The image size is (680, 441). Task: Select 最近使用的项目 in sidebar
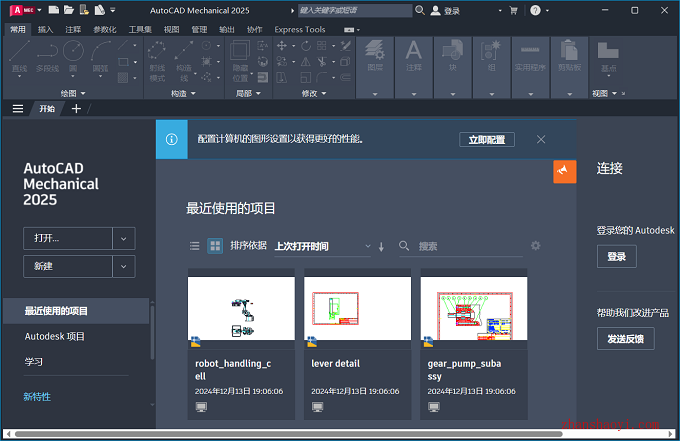76,311
